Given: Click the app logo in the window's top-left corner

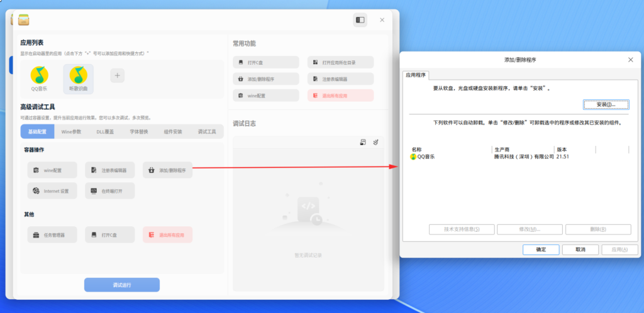Looking at the screenshot, I should tap(25, 20).
